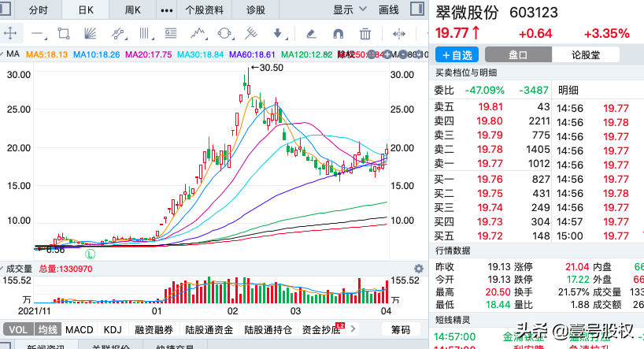Screen dimensions: 644x349
Task: Click the horizontal mirror flip icon
Action: point(399,34)
